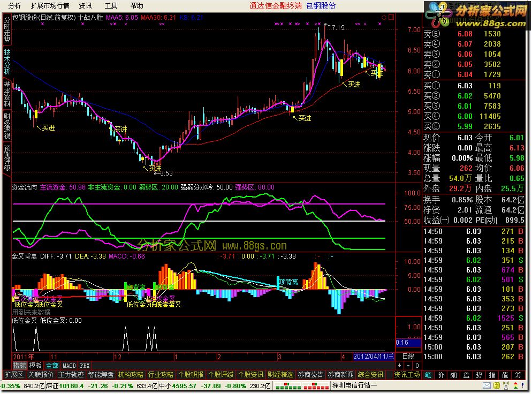Click the 资金流向 indicator title
This screenshot has height=394, width=532.
click(24, 187)
